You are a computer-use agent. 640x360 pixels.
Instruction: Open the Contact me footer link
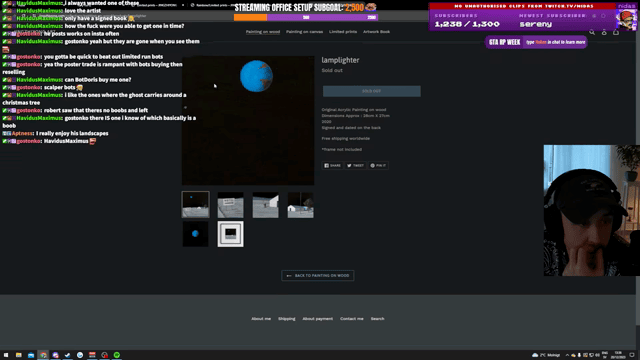pyautogui.click(x=352, y=318)
